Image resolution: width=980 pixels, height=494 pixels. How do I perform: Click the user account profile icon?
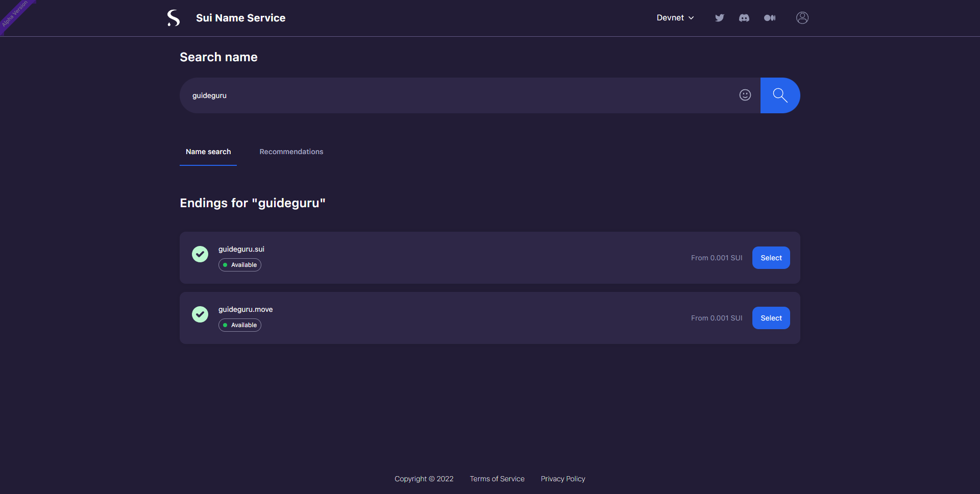802,18
